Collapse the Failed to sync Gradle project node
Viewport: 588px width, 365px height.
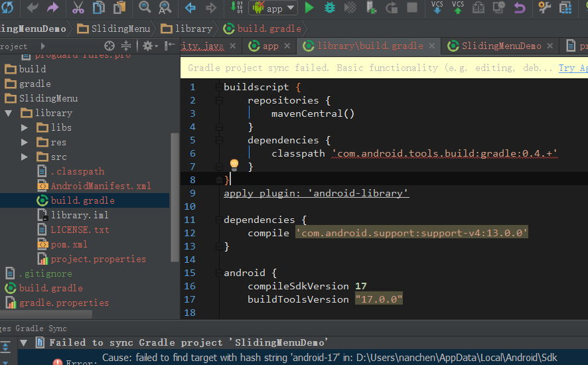tap(24, 343)
